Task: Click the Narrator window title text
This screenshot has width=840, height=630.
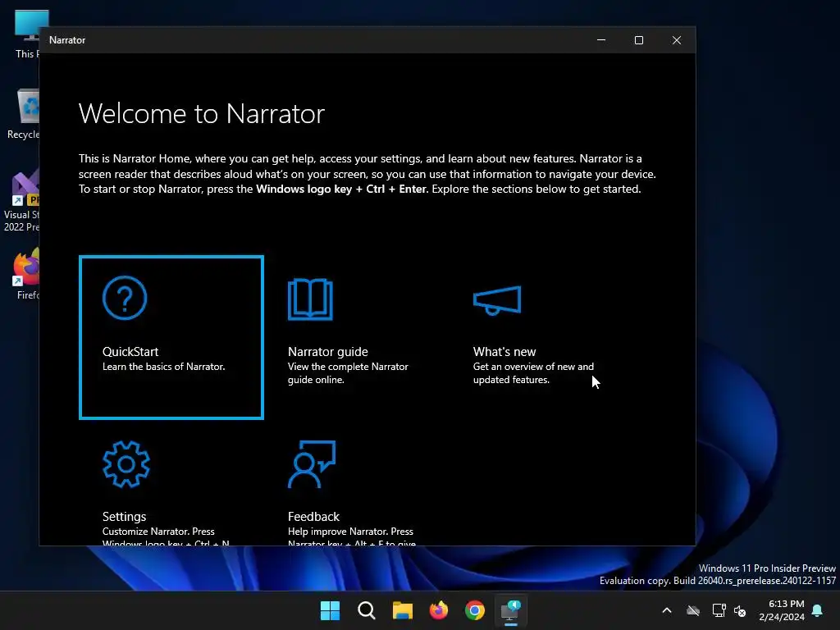Action: pyautogui.click(x=67, y=40)
